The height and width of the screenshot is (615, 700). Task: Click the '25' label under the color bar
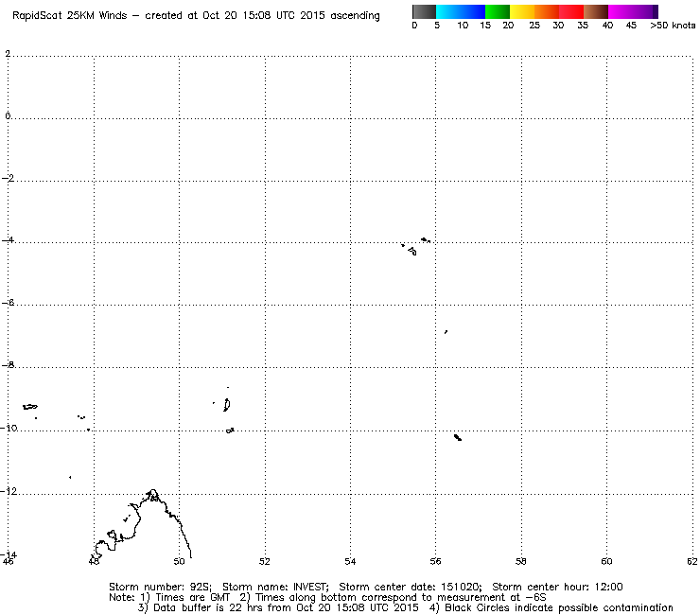(x=534, y=26)
